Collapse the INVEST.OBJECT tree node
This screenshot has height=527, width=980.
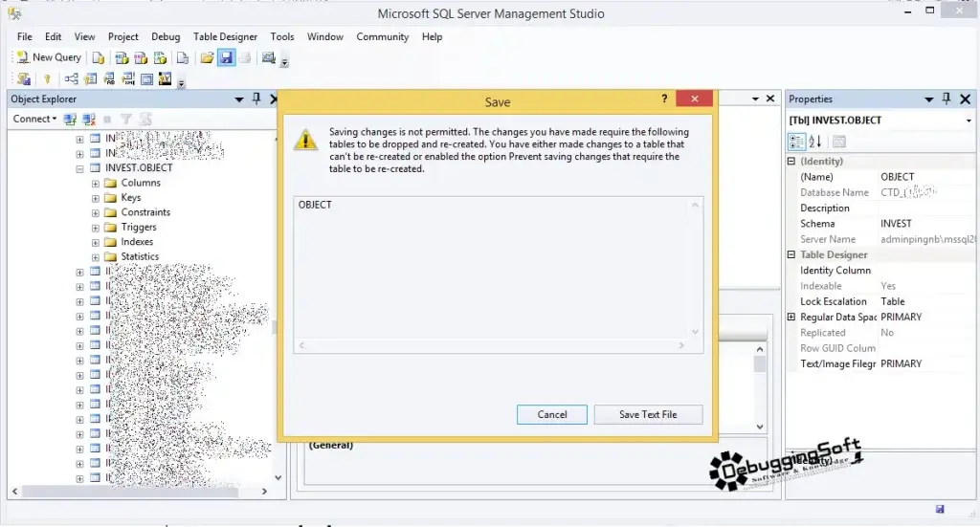point(79,168)
